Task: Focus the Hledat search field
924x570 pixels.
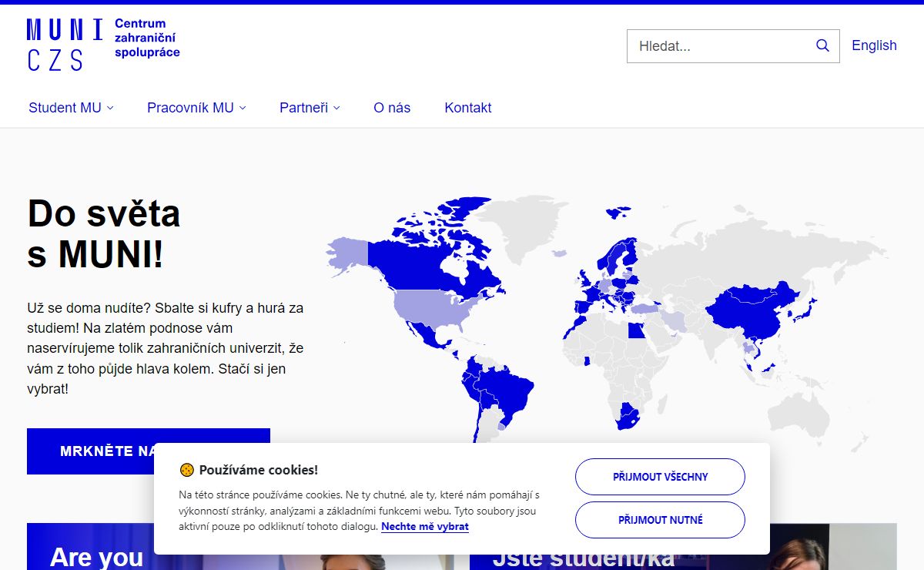Action: point(733,46)
